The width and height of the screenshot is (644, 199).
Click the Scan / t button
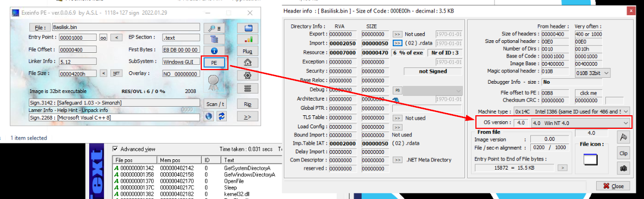click(215, 104)
